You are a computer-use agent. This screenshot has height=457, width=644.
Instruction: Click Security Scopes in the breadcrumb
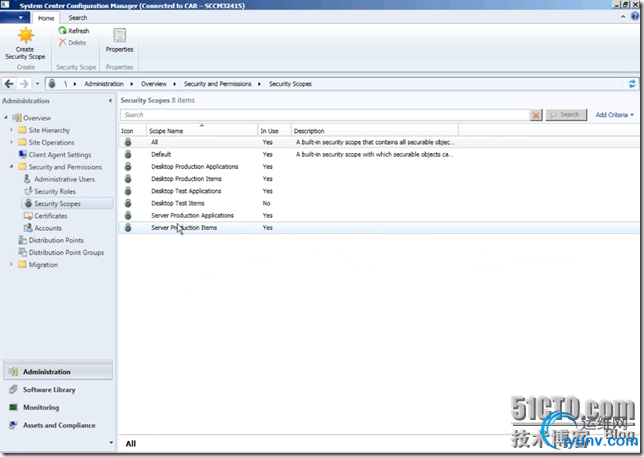point(290,84)
